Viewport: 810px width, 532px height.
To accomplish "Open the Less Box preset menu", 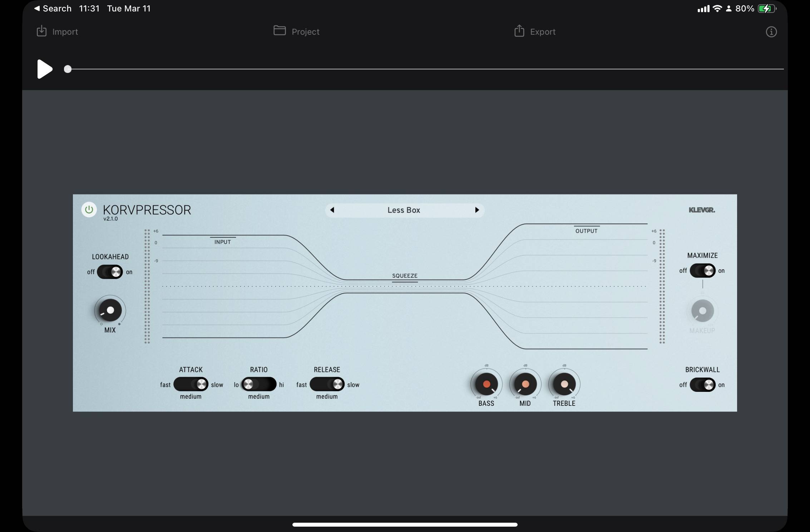I will pos(404,210).
